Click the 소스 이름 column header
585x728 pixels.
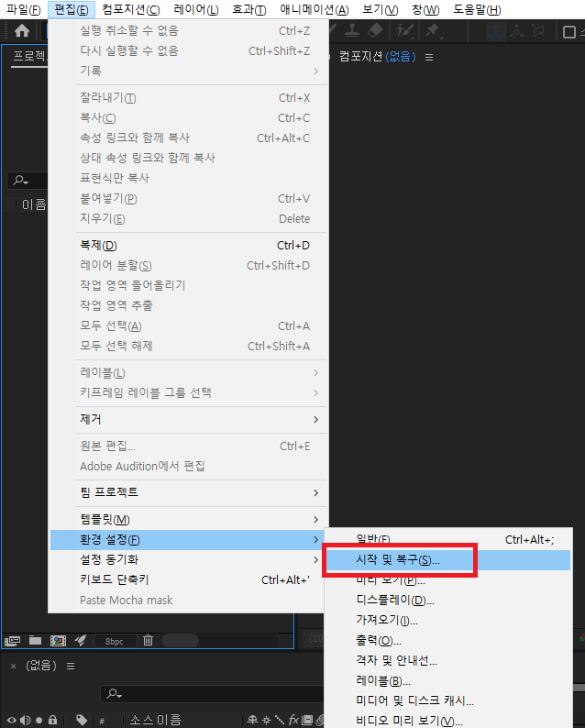point(155,720)
